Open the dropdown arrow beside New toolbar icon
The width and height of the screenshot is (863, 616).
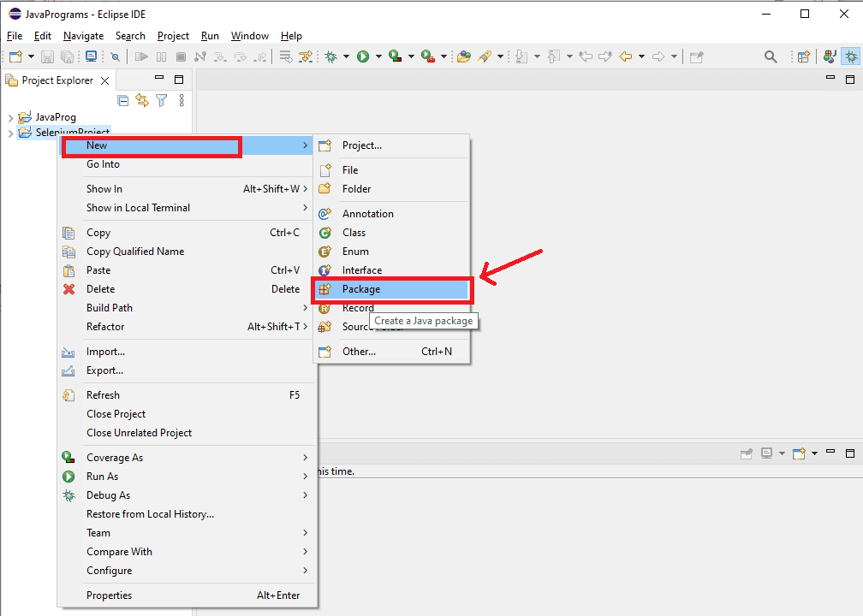point(31,56)
